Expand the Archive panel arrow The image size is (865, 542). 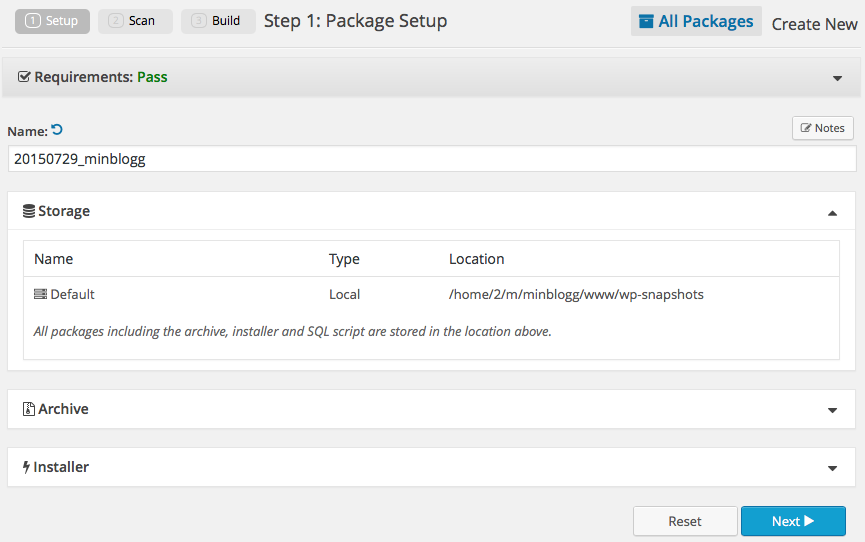point(832,410)
